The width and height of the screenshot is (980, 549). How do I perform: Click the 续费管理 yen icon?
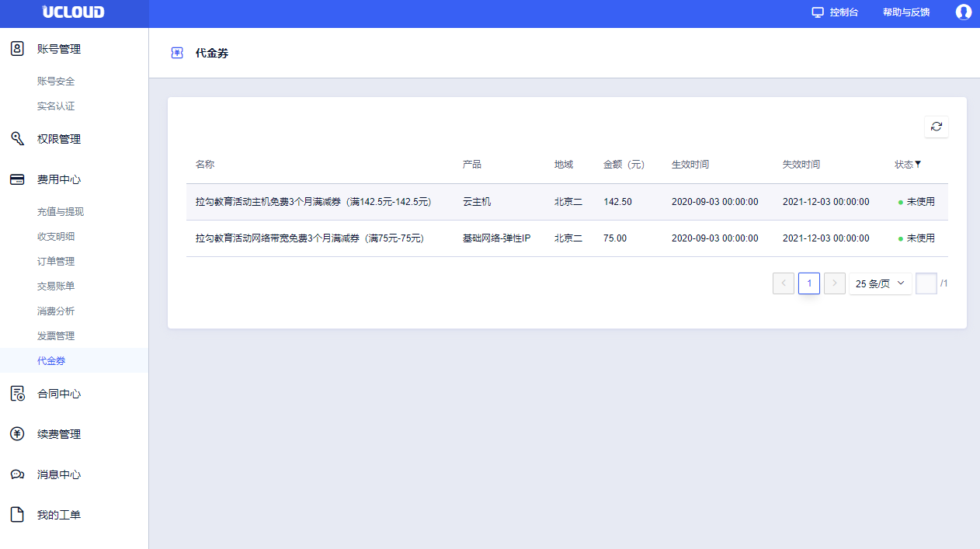tap(17, 434)
